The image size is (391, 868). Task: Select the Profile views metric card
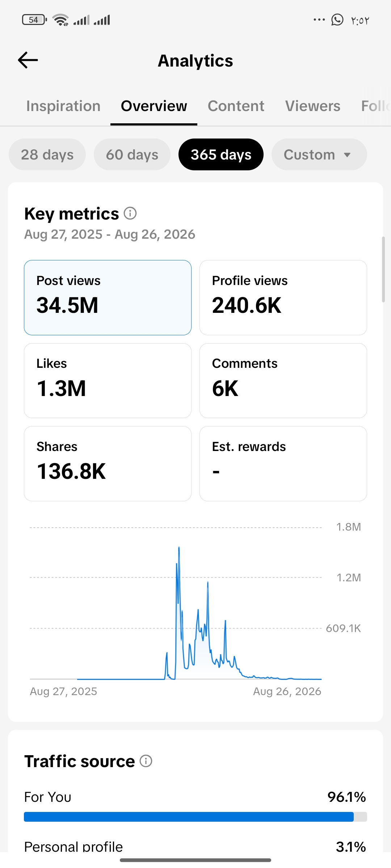[x=283, y=298]
